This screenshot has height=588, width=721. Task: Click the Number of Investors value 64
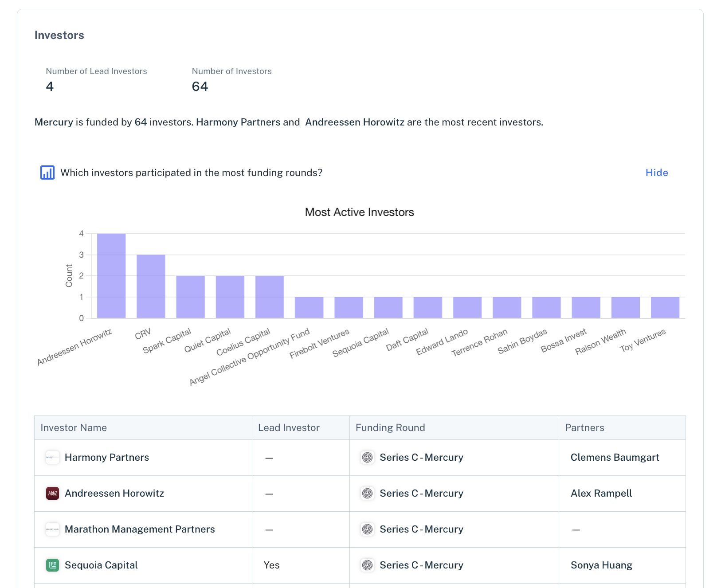tap(200, 86)
